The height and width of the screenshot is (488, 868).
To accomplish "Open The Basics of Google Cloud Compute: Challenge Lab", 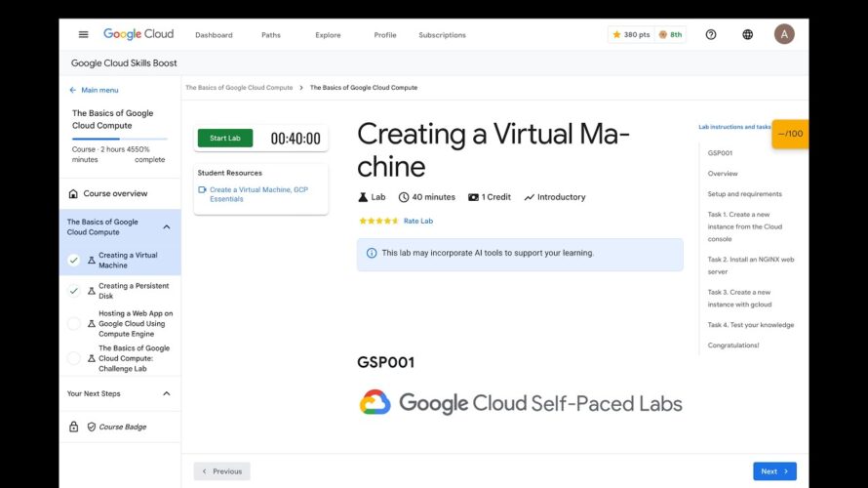I will (x=134, y=358).
